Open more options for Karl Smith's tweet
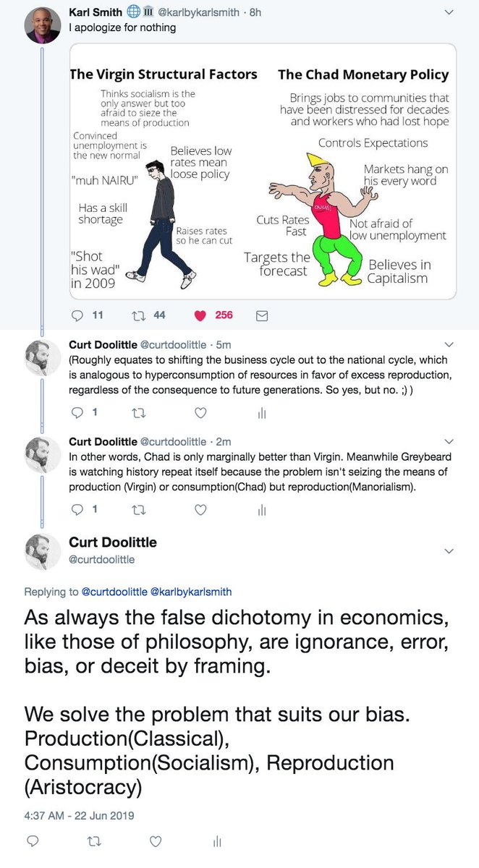Screen dimensions: 479x868 click(x=449, y=12)
